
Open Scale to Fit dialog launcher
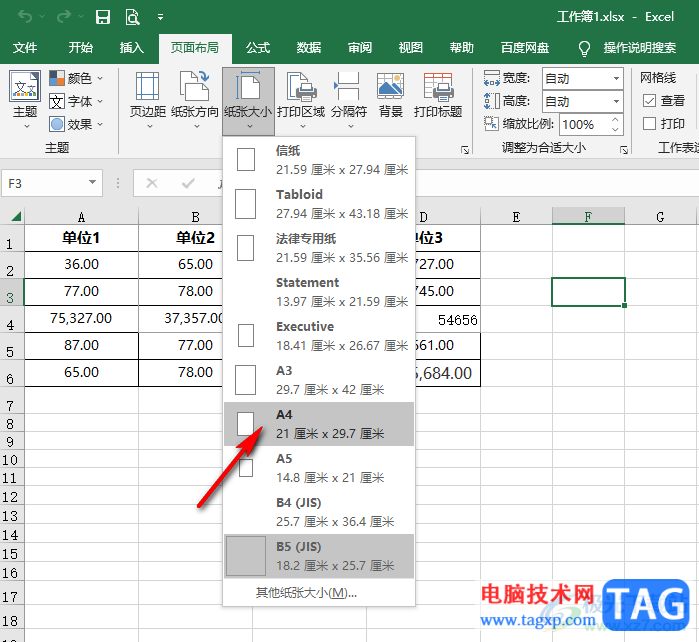pyautogui.click(x=624, y=150)
